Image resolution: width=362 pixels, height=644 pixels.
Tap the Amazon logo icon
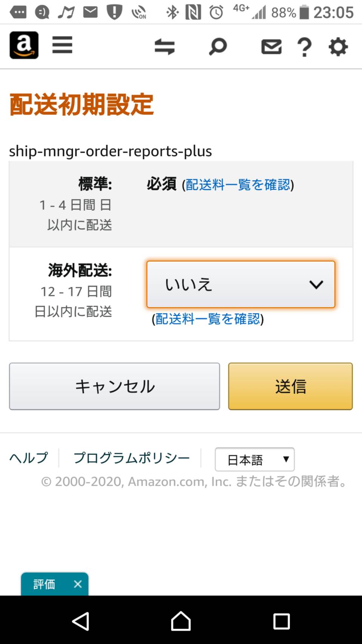pos(24,45)
